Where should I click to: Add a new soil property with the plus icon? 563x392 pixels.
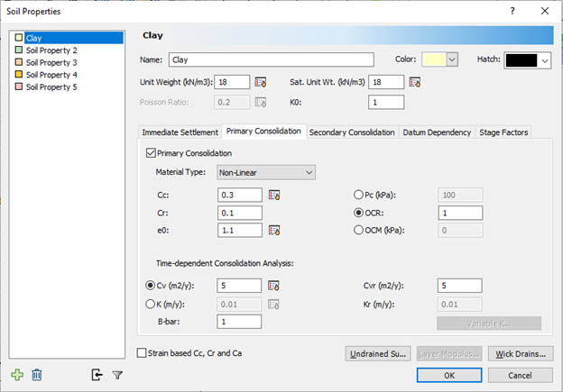pos(17,375)
